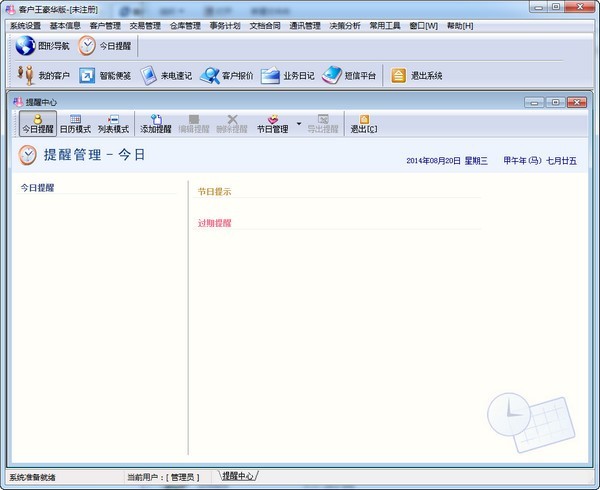600x490 pixels.
Task: Switch to 列表模式 list view
Action: click(x=113, y=124)
